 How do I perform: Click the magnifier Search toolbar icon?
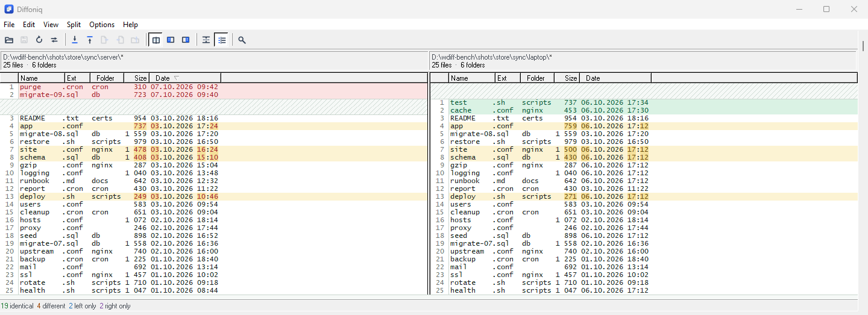(242, 40)
